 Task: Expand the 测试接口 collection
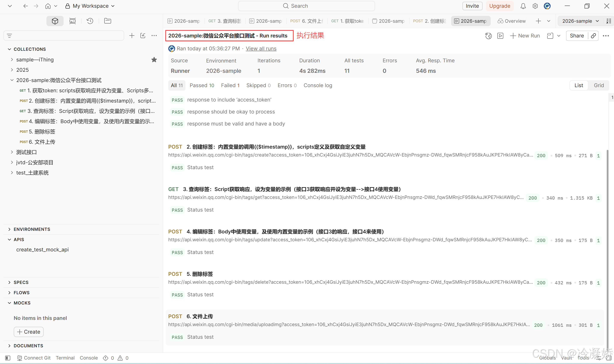(x=12, y=152)
